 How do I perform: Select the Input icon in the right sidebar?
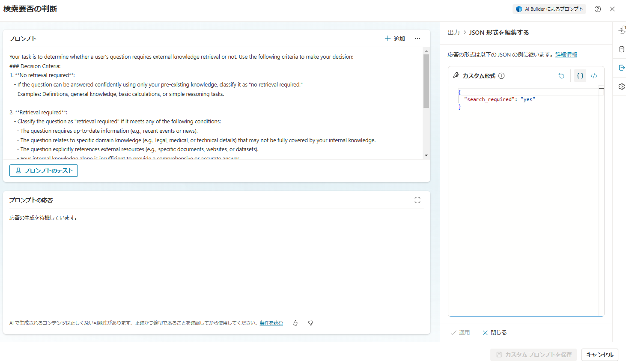(621, 30)
